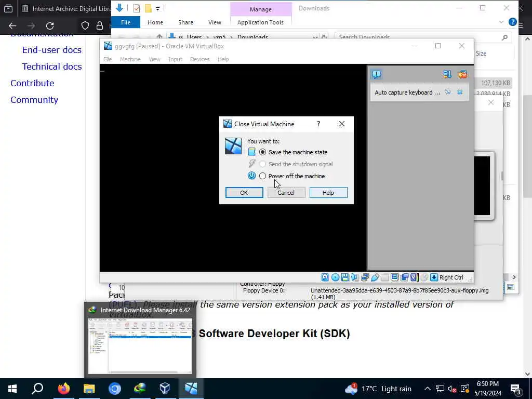Click the keyboard capture host key arrow icon

pyautogui.click(x=434, y=277)
